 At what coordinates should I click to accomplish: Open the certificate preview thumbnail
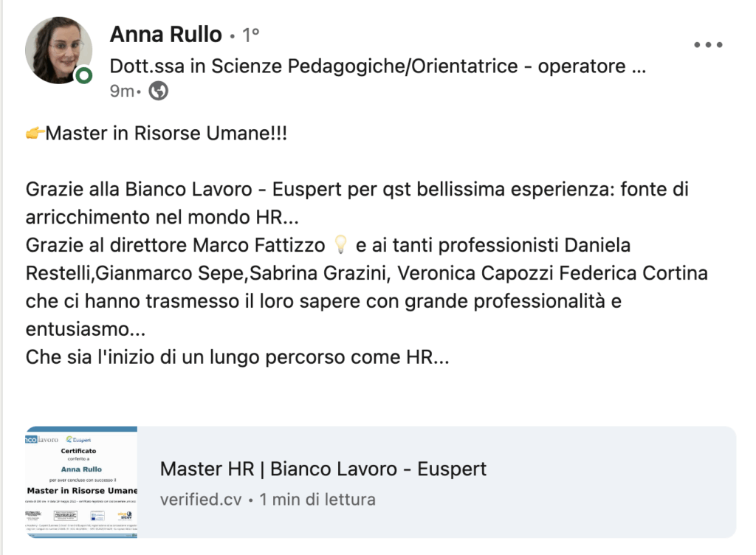point(81,482)
